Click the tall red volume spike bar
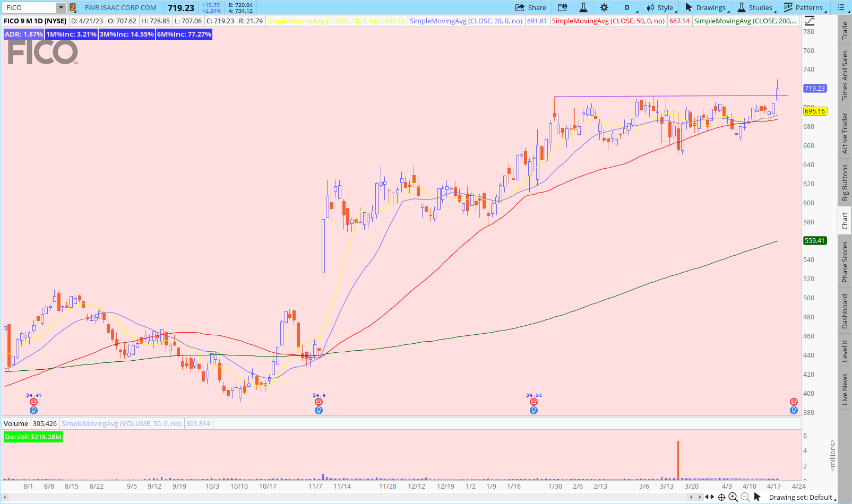This screenshot has width=852, height=504. click(678, 460)
